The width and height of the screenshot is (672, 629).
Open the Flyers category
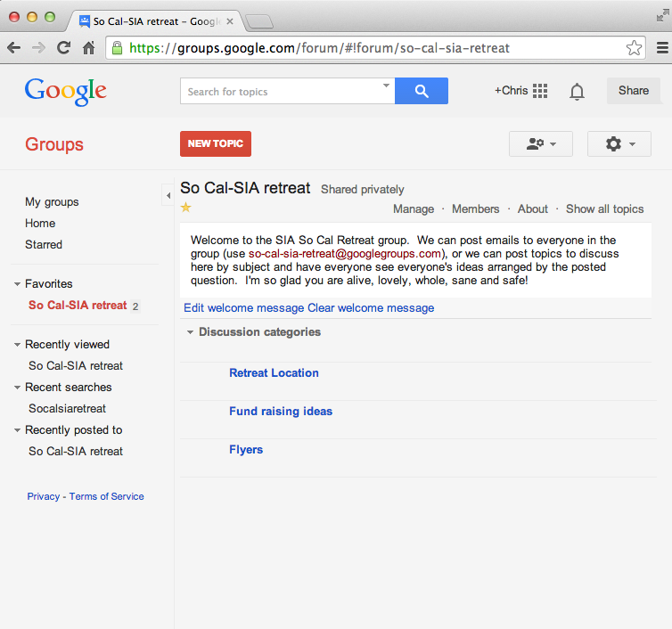(x=246, y=450)
